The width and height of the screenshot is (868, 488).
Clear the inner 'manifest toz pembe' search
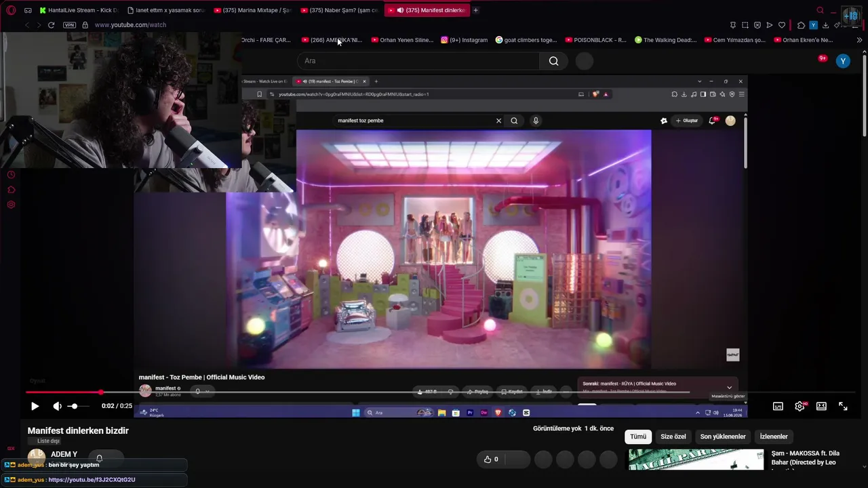tap(498, 121)
